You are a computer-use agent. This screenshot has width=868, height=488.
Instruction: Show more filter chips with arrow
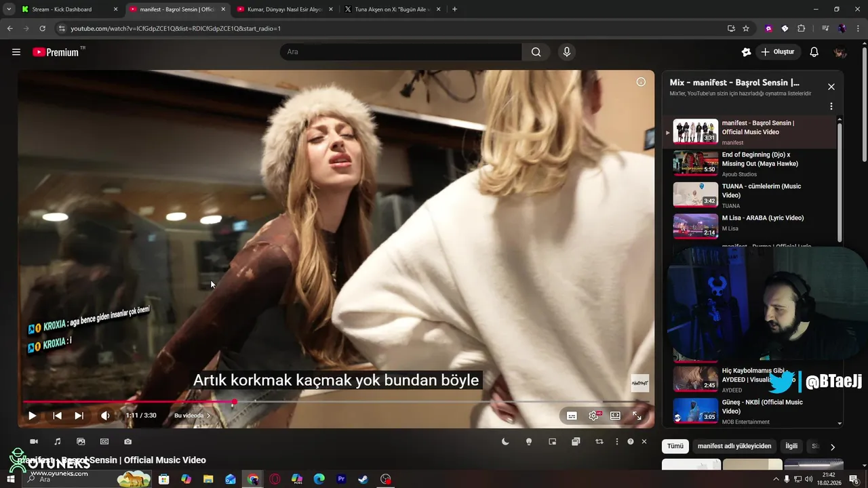(x=833, y=447)
